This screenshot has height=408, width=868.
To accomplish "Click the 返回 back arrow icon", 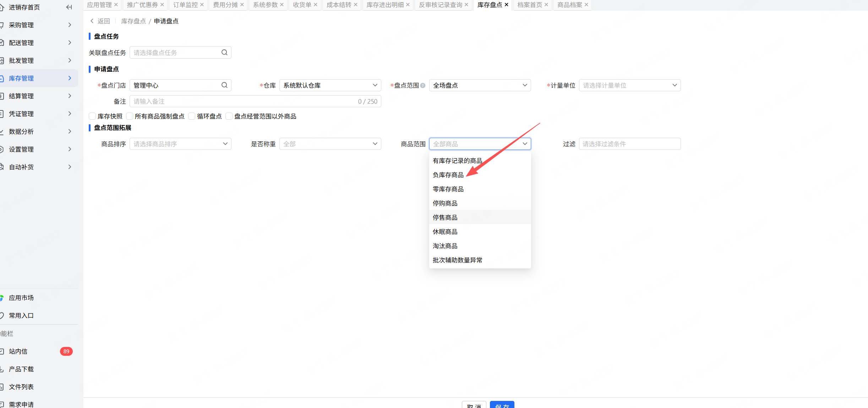I will [92, 21].
